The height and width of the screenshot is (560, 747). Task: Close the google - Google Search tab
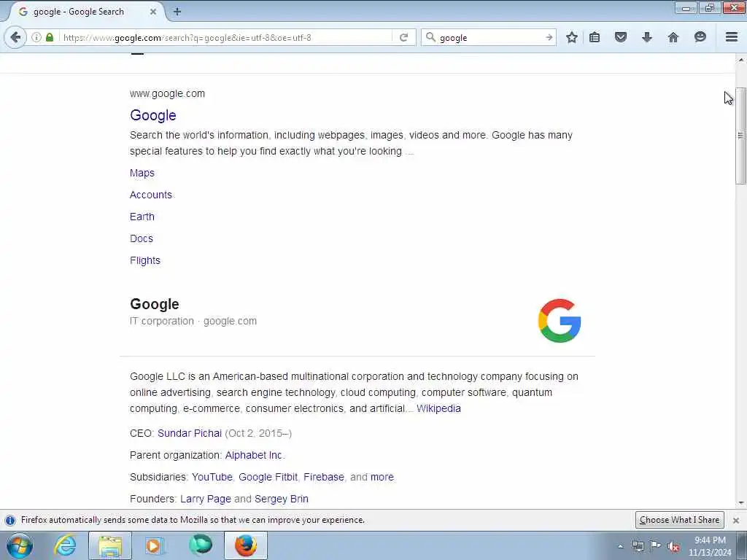(x=153, y=12)
